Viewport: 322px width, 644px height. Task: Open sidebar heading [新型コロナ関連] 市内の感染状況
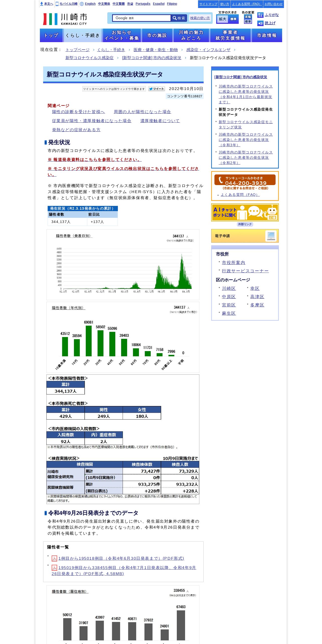[240, 77]
